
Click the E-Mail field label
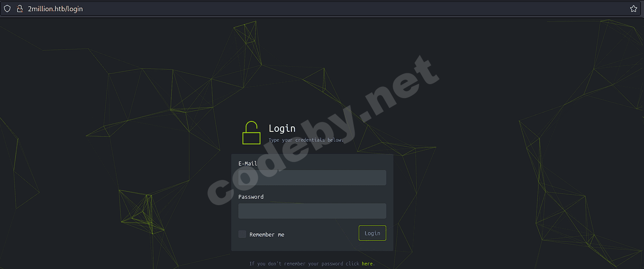248,164
